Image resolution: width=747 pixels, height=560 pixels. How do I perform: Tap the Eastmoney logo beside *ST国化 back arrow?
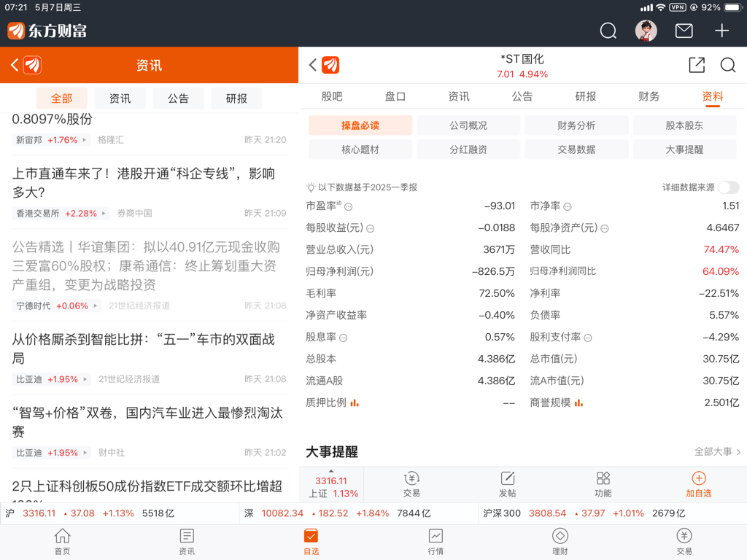[330, 65]
